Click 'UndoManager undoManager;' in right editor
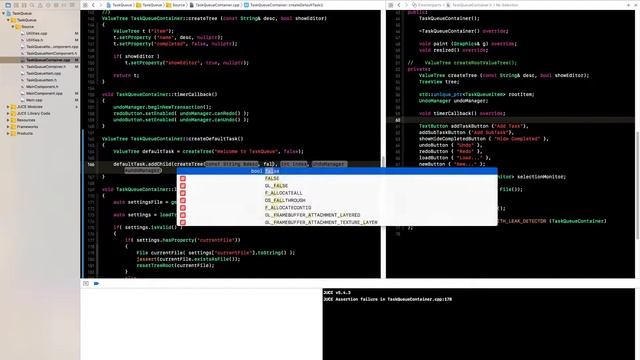This screenshot has height=360, width=640. pos(453,101)
